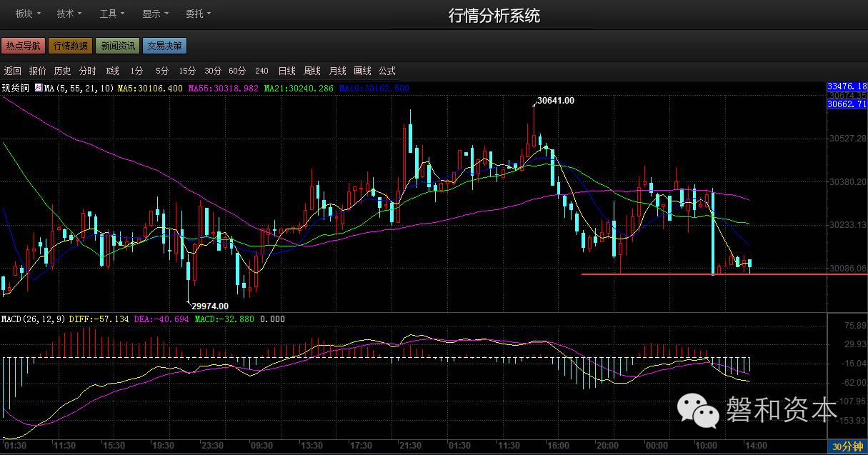Click the 14:00 time axis label

coord(755,446)
